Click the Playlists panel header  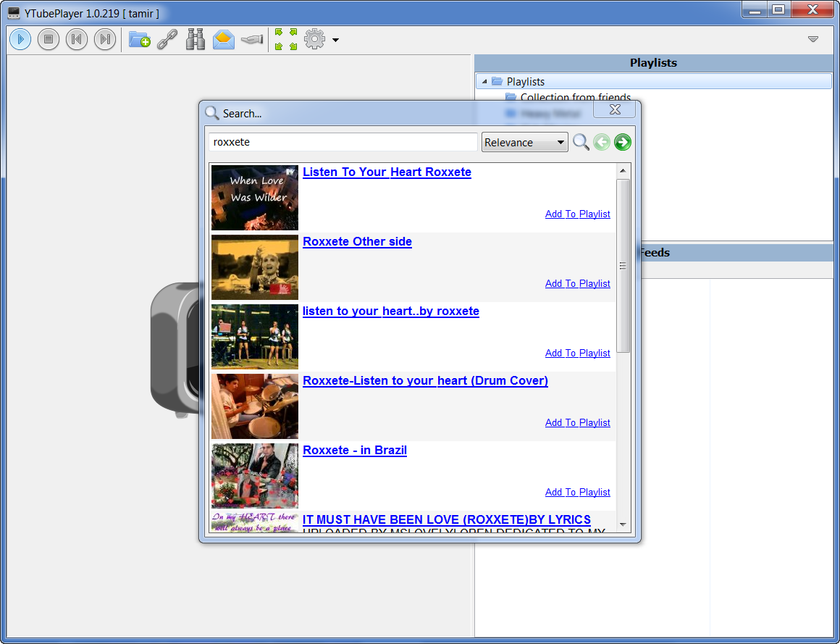click(x=654, y=63)
